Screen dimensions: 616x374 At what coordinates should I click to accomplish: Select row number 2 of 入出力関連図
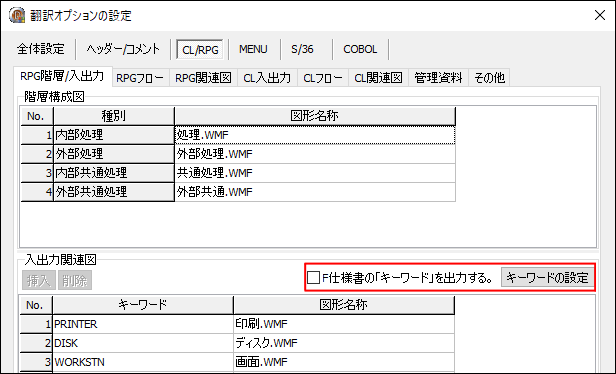(36, 343)
